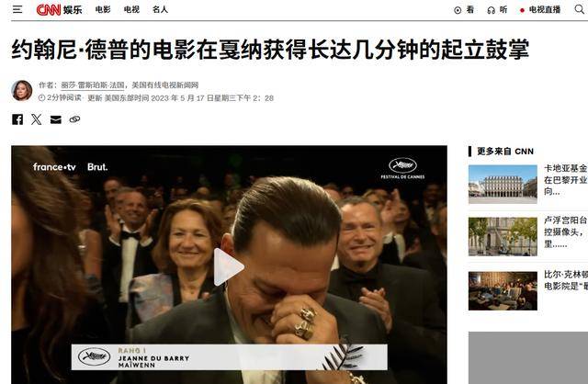Click the 看 watch icon
The image size is (588, 384).
click(x=464, y=10)
